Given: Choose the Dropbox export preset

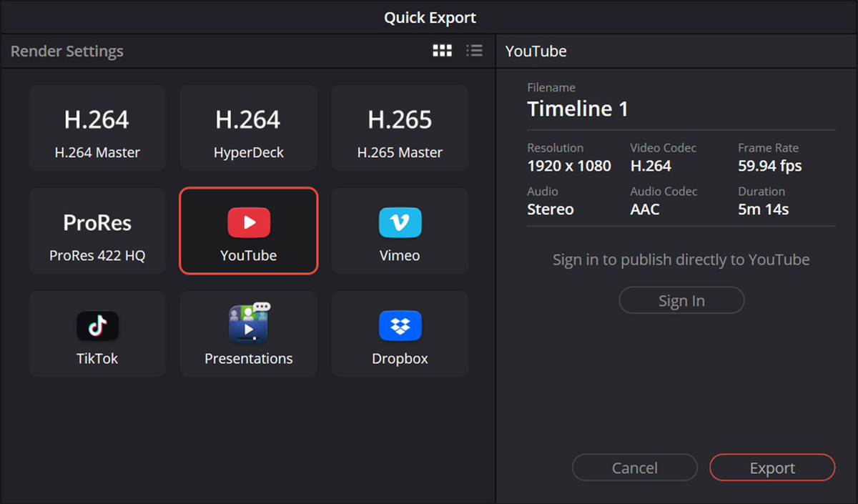Looking at the screenshot, I should tap(400, 334).
